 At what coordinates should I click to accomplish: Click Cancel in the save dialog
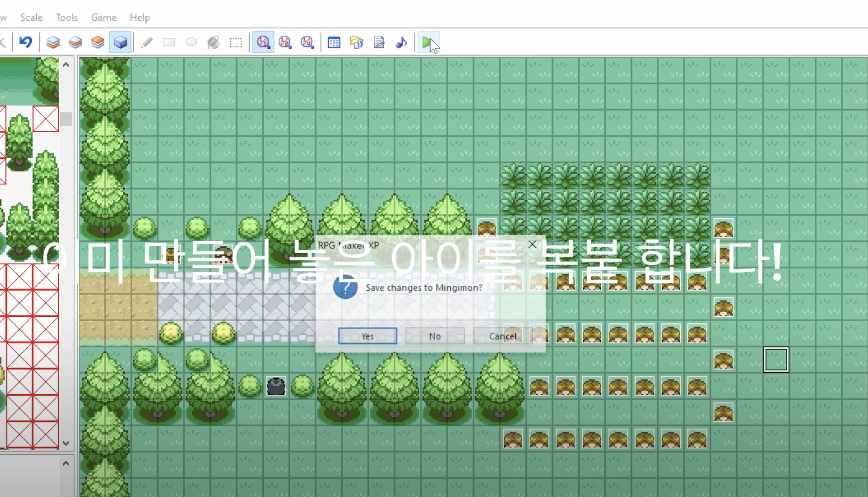[502, 336]
